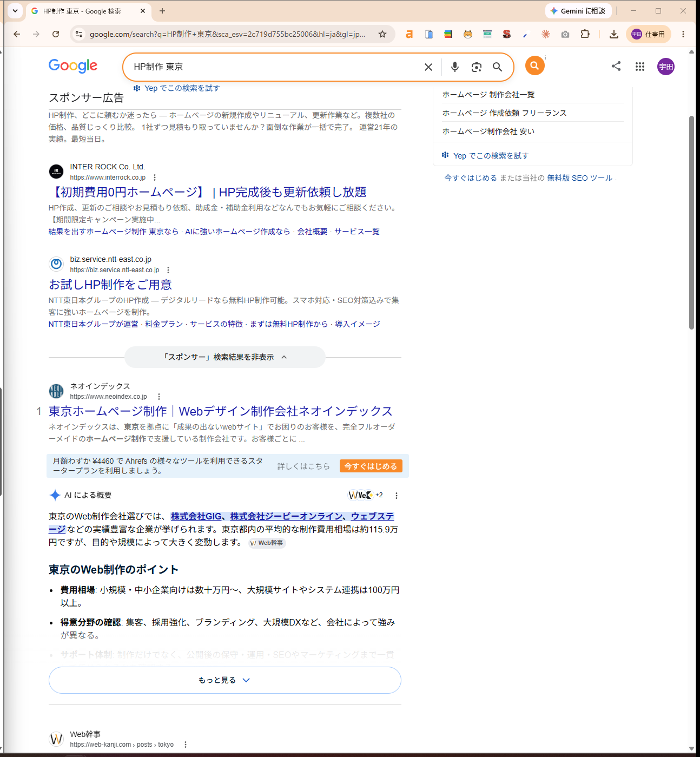700x757 pixels.
Task: Open the browser downloads icon
Action: [x=613, y=34]
